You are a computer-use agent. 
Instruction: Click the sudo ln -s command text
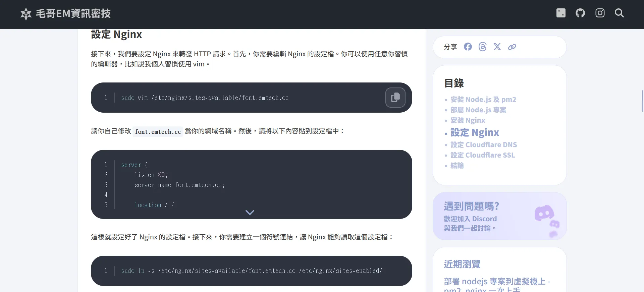click(x=252, y=271)
